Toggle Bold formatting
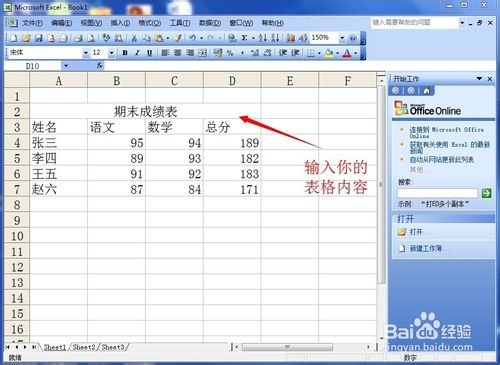This screenshot has width=500, height=365. [125, 53]
